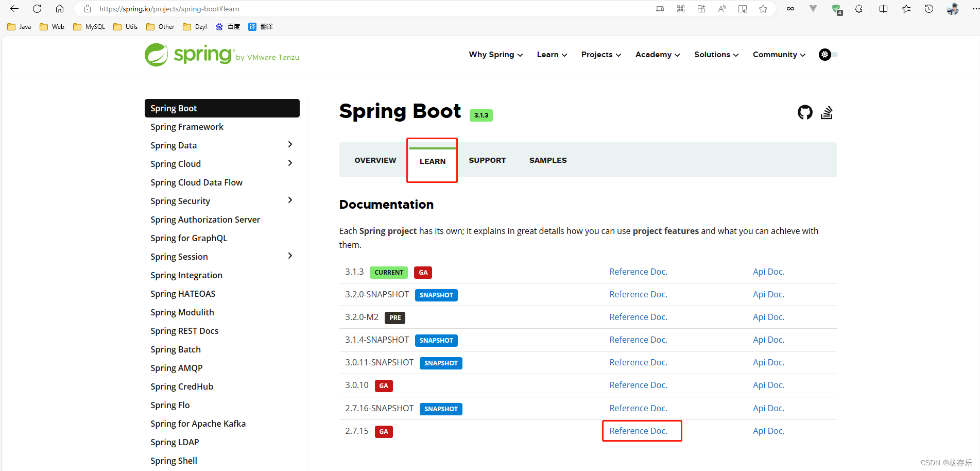Open Spring HATEOAS project
980x471 pixels.
[183, 294]
